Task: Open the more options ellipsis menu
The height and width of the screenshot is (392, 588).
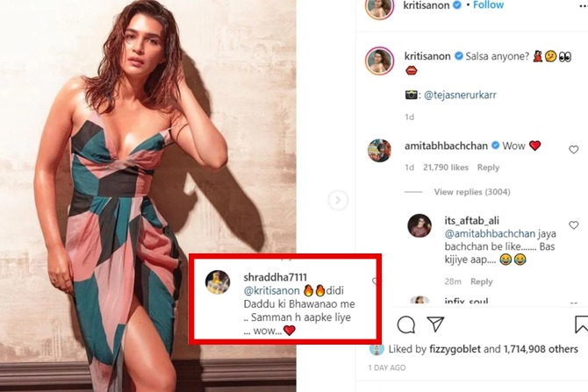Action: click(x=583, y=6)
